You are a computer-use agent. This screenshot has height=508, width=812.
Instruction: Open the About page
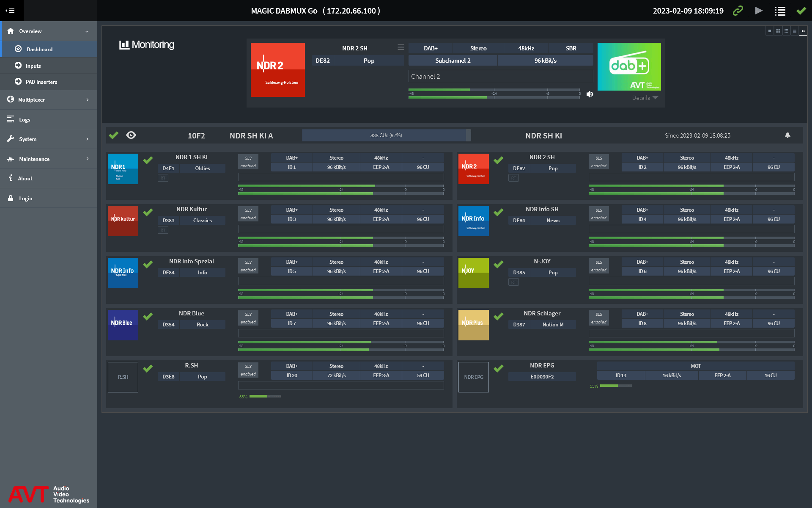coord(25,178)
